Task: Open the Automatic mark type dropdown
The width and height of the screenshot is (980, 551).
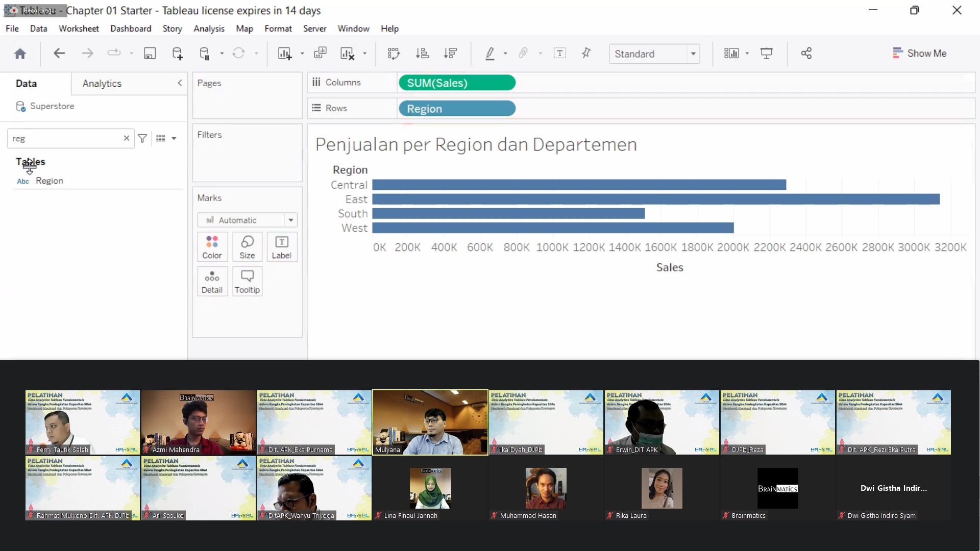Action: coord(290,220)
